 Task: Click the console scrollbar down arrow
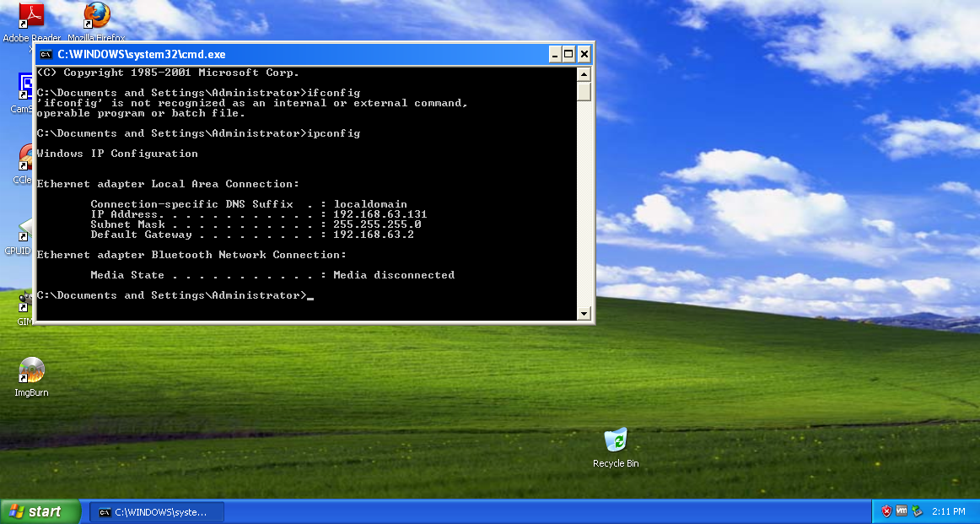point(584,313)
